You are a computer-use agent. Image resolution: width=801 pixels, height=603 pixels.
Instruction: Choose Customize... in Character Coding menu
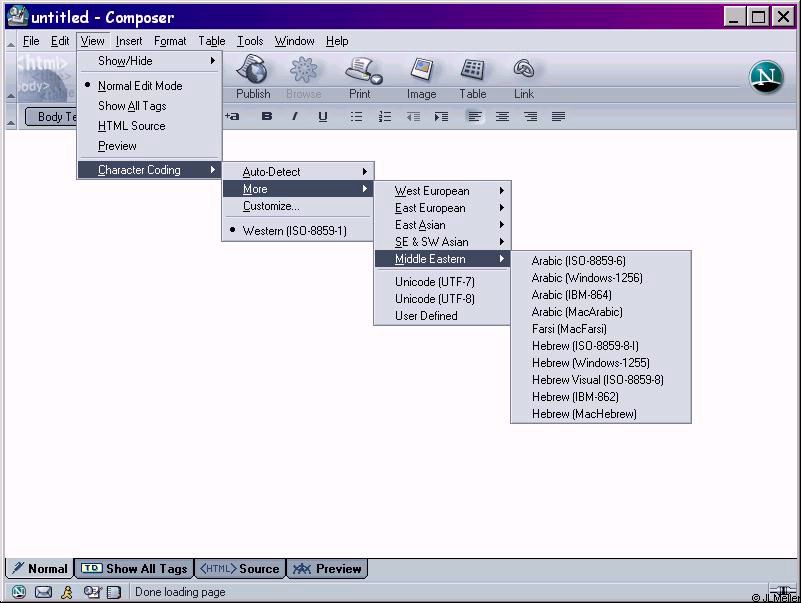[x=298, y=206]
